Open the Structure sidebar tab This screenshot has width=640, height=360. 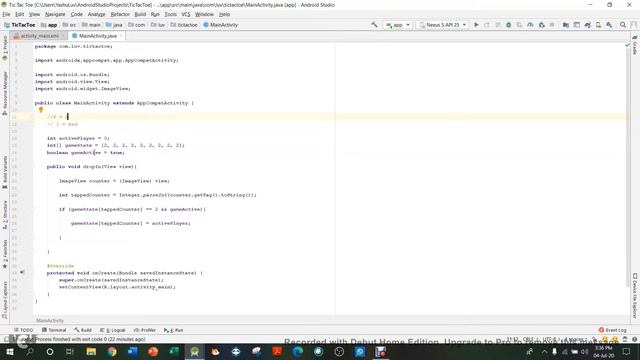click(x=5, y=215)
